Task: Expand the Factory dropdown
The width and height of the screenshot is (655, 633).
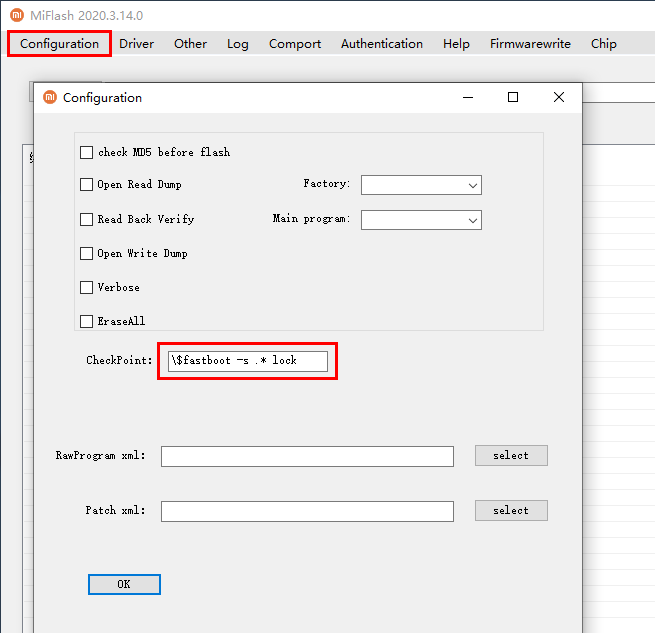Action: tap(421, 185)
